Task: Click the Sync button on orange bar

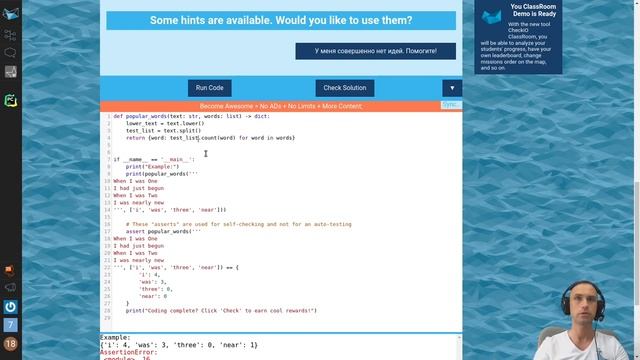Action: pos(451,105)
